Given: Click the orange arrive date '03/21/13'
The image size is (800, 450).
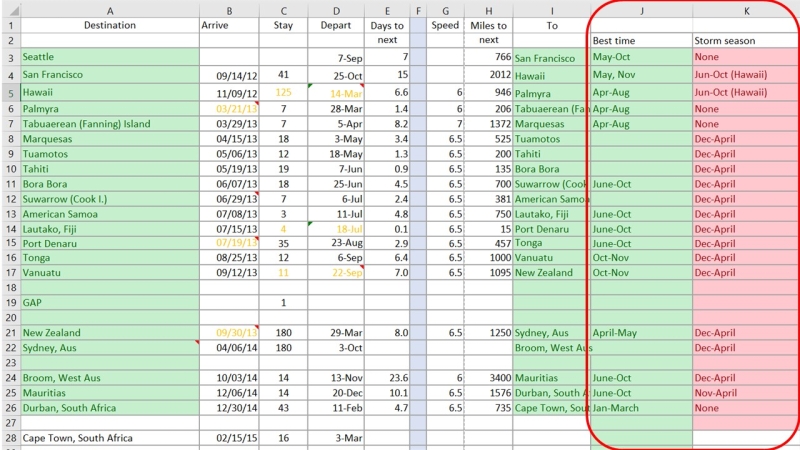Looking at the screenshot, I should pos(229,109).
